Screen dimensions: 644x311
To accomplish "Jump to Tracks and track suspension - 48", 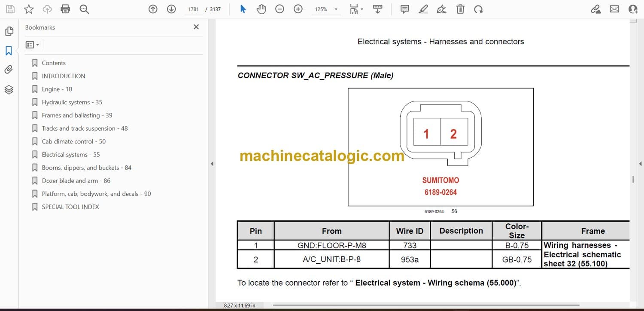I will (85, 128).
